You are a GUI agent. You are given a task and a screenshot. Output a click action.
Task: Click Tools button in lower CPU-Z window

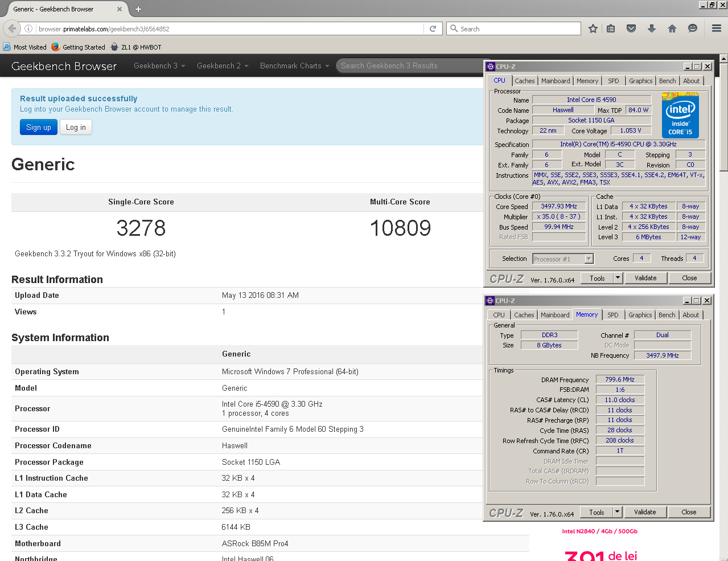(597, 512)
